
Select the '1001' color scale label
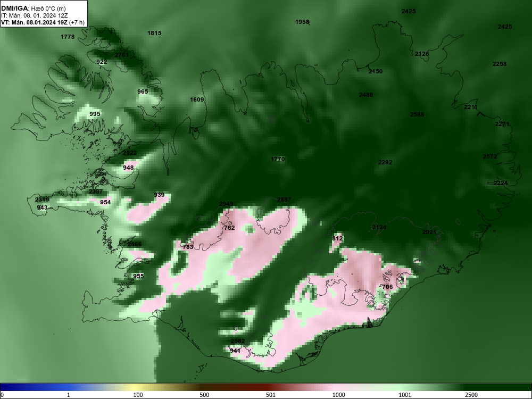pos(405,395)
